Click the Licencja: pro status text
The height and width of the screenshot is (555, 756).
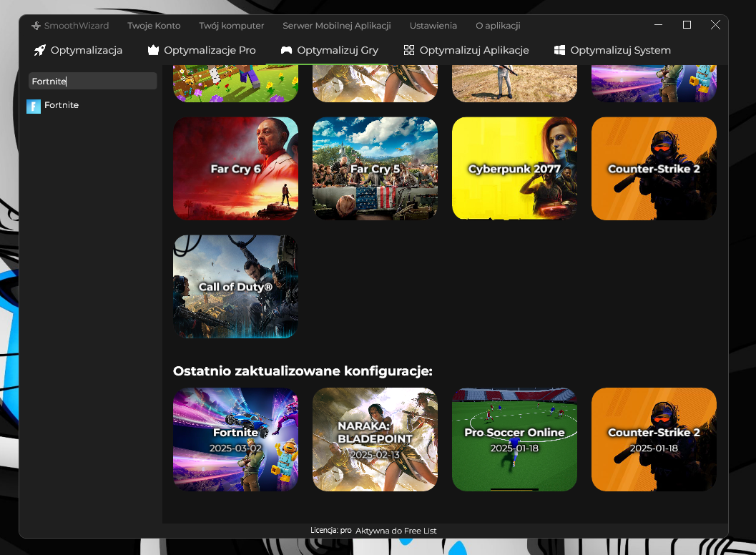tap(330, 530)
